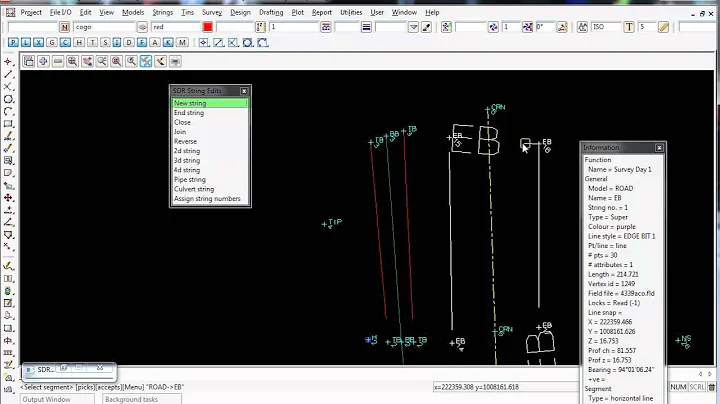Toggle the X intersection snap
Image resolution: width=720 pixels, height=404 pixels.
(39, 43)
